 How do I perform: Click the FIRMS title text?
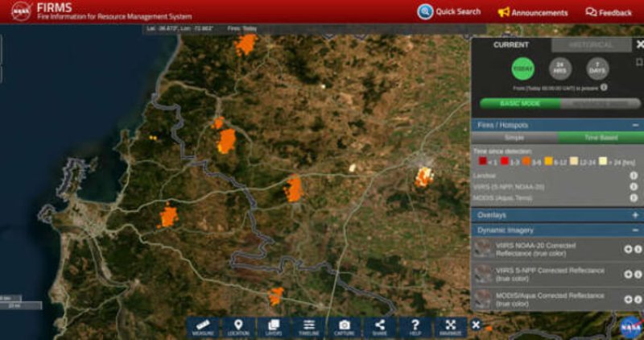click(x=54, y=7)
